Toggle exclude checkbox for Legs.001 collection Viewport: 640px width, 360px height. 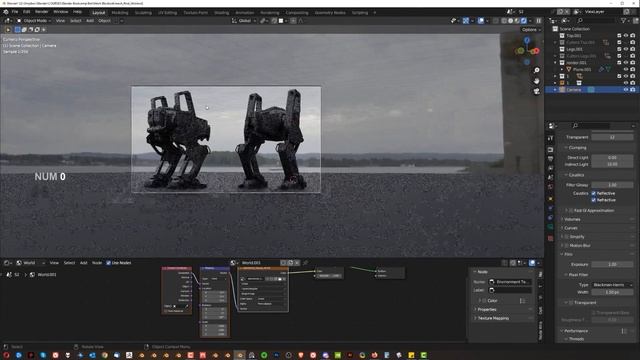[x=619, y=49]
